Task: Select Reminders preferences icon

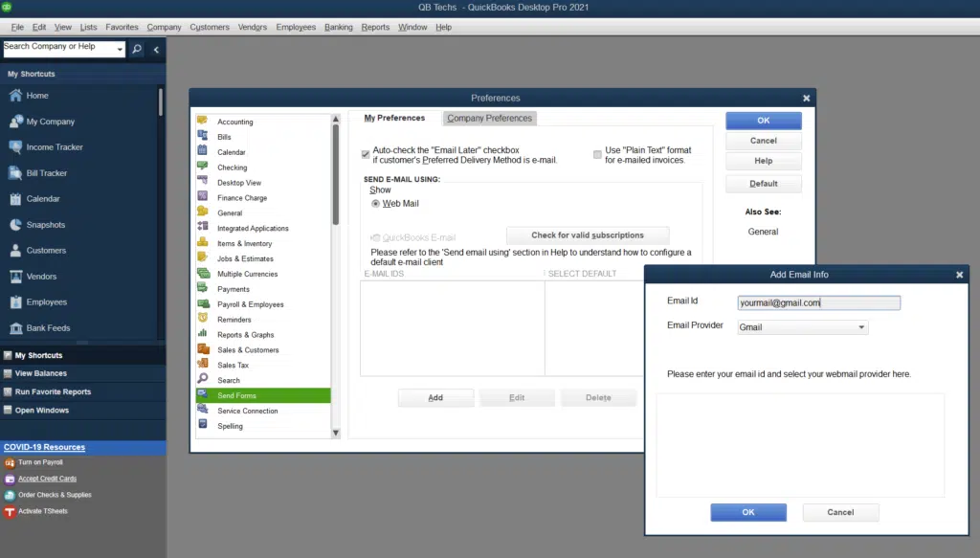Action: [203, 318]
